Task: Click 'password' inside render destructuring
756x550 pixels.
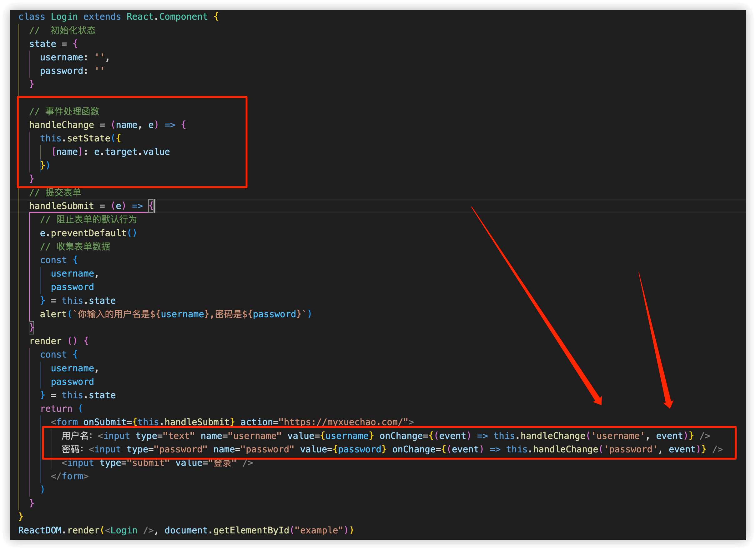Action: coord(72,382)
